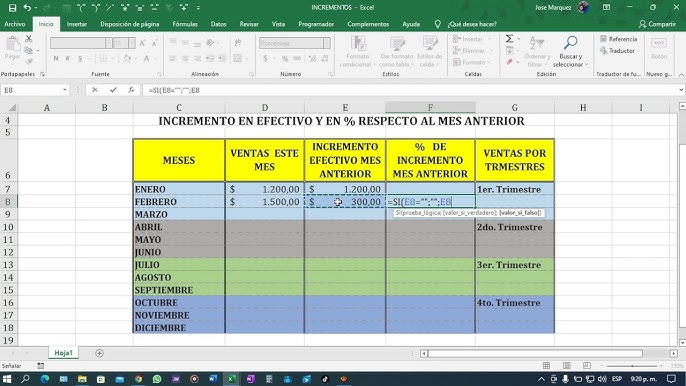
Task: Open the Hoja1 sheet tab
Action: pos(63,353)
